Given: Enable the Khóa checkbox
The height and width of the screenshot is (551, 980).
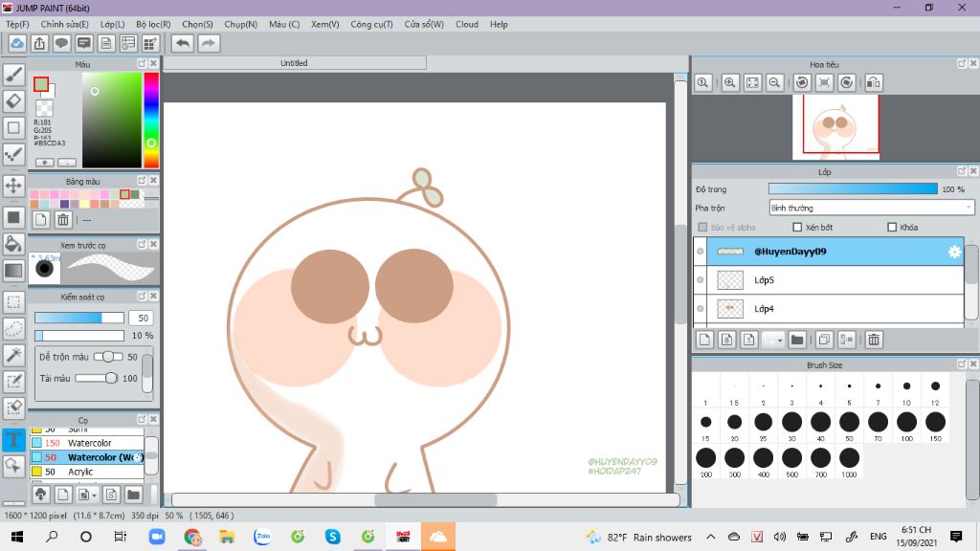Looking at the screenshot, I should click(892, 228).
